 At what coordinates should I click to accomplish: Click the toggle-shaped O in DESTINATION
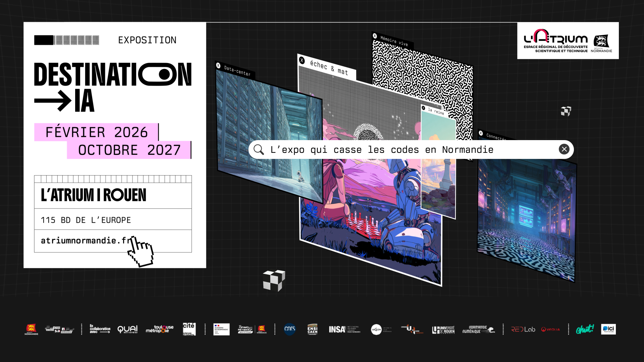click(157, 74)
